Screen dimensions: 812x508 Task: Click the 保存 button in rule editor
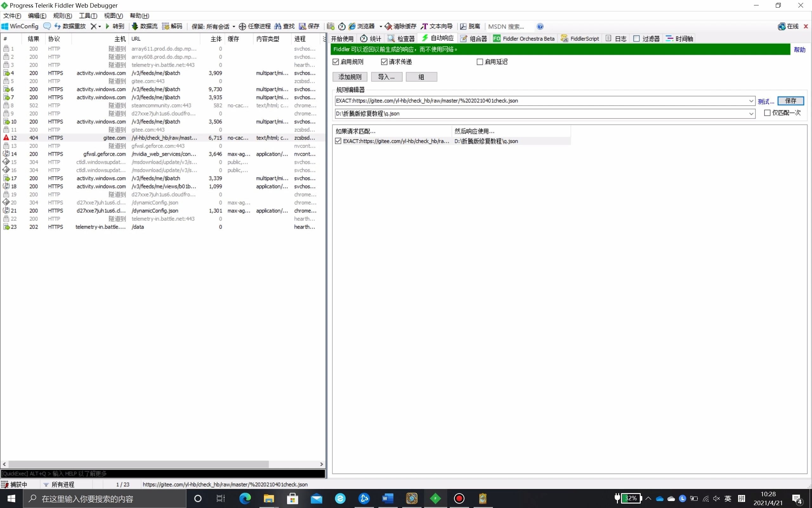click(790, 101)
